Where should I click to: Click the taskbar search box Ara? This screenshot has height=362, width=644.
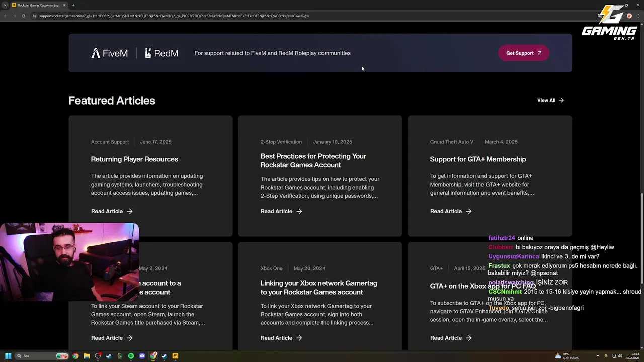coord(42,356)
